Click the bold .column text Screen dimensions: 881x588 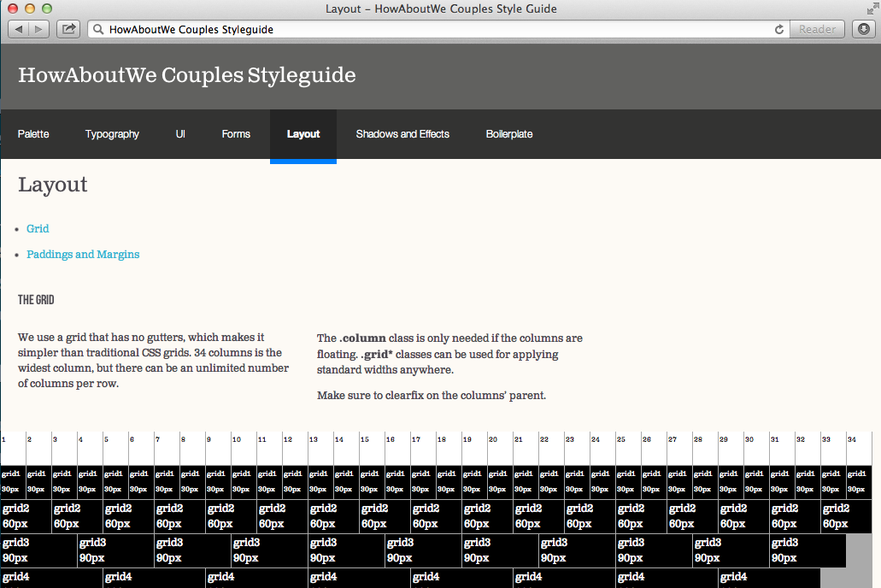362,338
